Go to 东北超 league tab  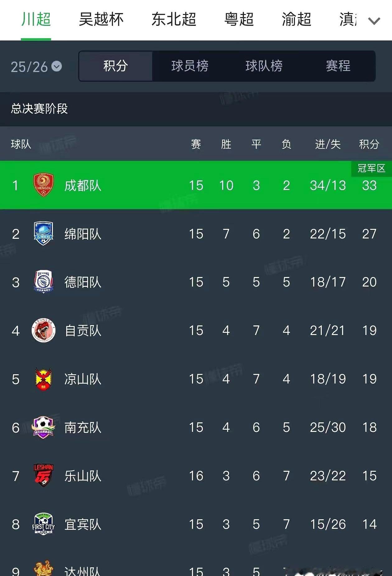click(174, 19)
